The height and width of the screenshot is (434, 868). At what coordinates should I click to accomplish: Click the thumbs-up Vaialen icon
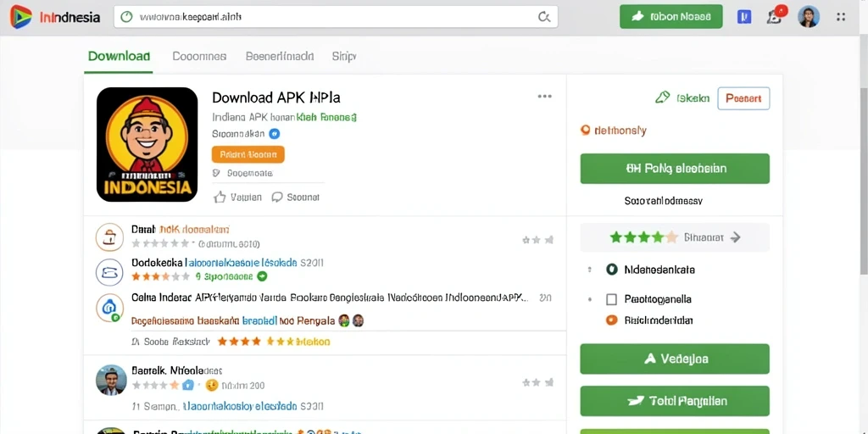point(220,197)
